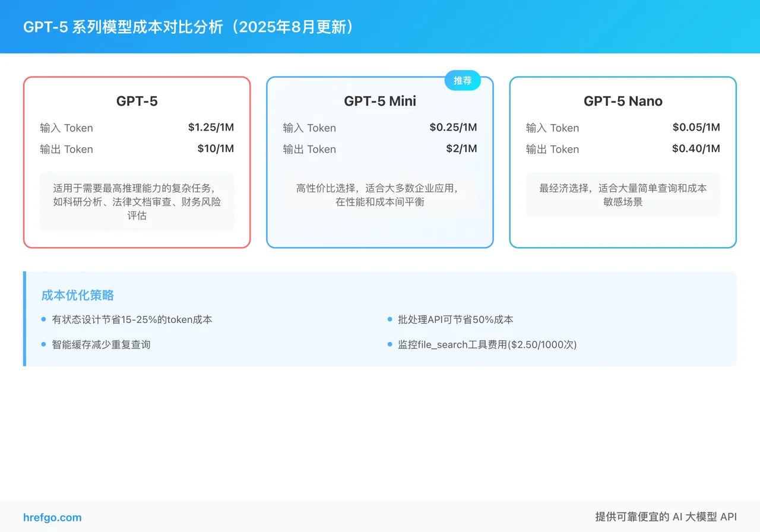Select the GPT-5 Nano card heading
Screen dimensions: 760x532
click(x=623, y=101)
